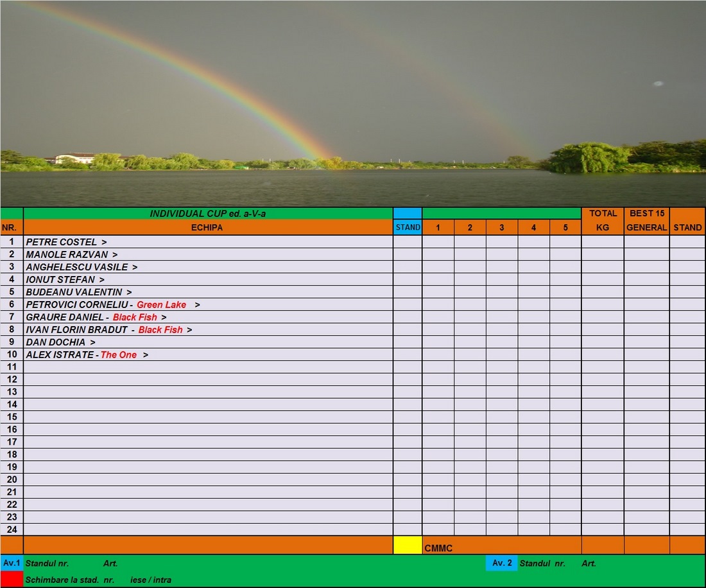Click the red Green Lake team text
The width and height of the screenshot is (706, 588).
pyautogui.click(x=161, y=305)
